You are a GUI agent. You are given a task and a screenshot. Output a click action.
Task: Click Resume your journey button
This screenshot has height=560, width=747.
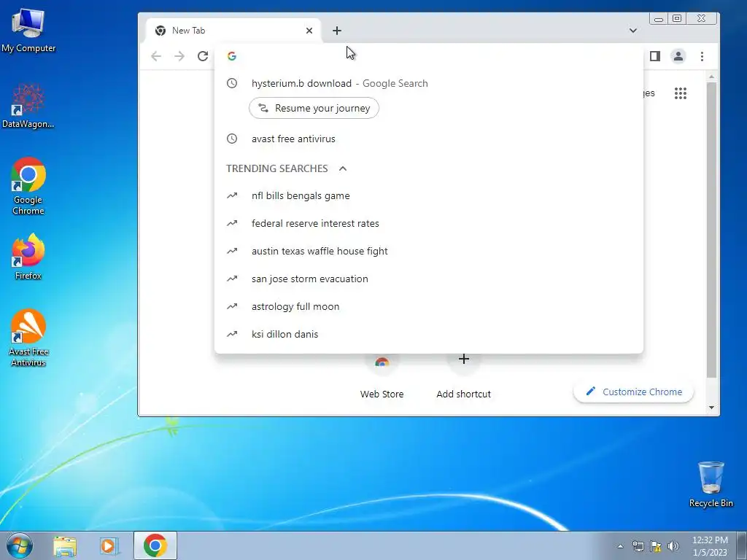click(314, 108)
